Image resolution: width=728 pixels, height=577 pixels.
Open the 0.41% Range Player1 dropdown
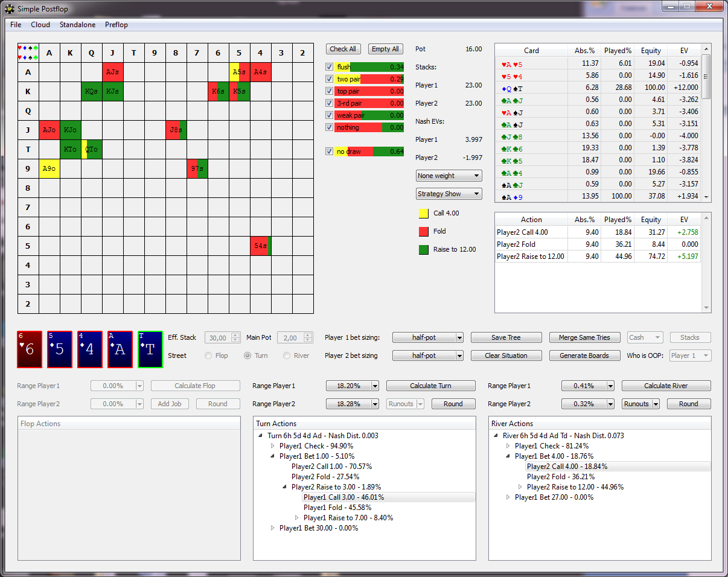588,386
